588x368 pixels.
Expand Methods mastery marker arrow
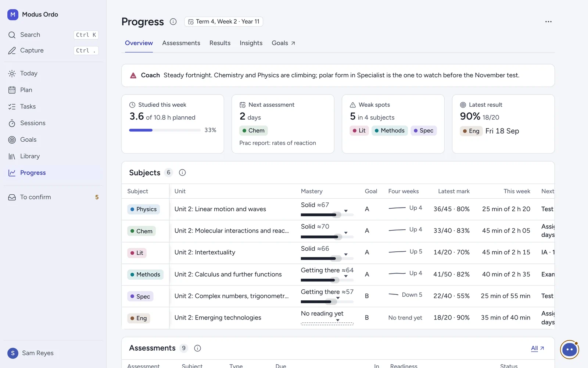(346, 276)
